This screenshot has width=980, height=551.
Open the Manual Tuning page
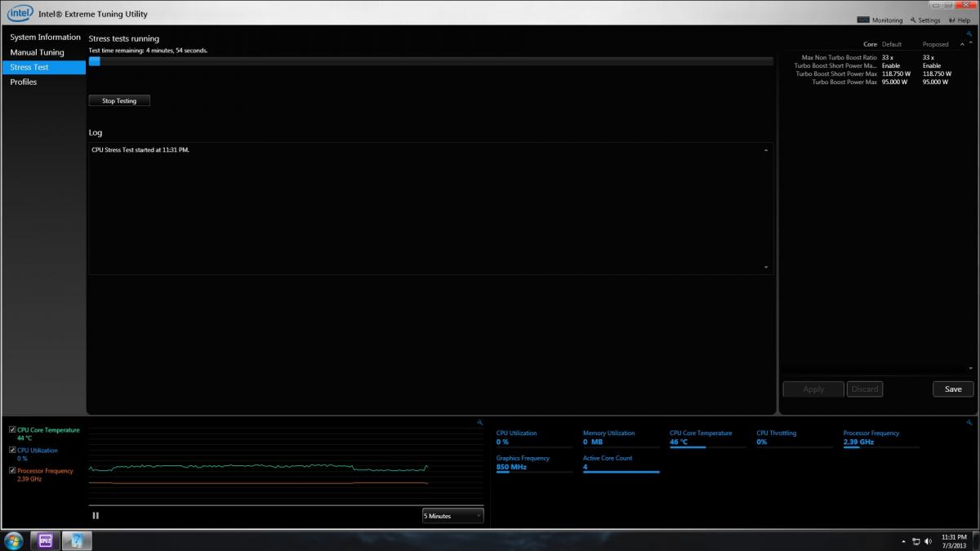(x=38, y=52)
